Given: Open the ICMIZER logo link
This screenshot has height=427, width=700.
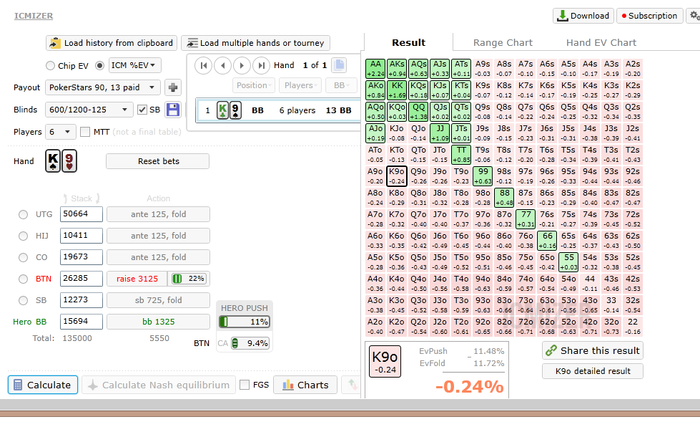Looking at the screenshot, I should [33, 16].
